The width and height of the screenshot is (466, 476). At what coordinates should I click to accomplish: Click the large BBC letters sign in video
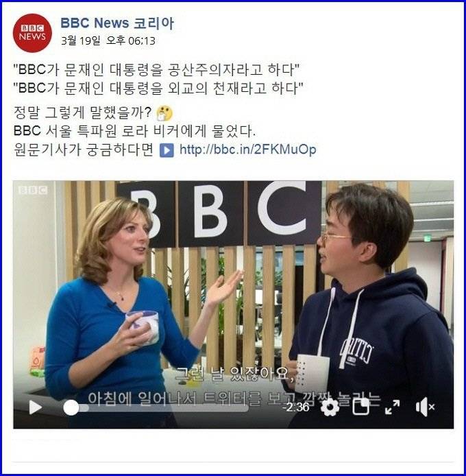219,212
